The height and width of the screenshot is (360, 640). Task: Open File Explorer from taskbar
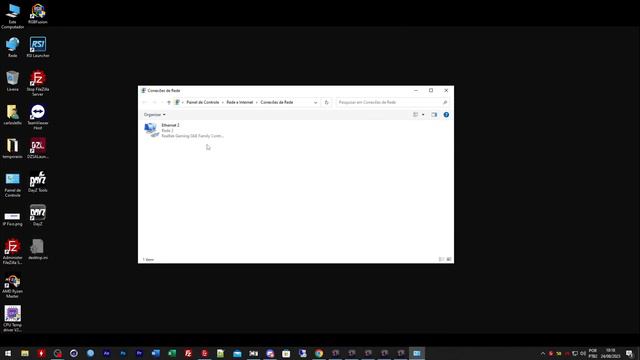[x=25, y=353]
